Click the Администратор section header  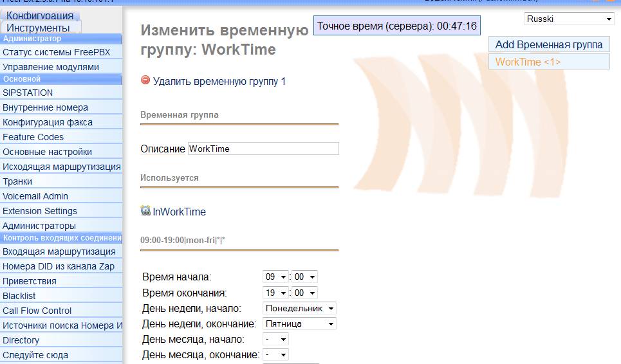(x=61, y=39)
